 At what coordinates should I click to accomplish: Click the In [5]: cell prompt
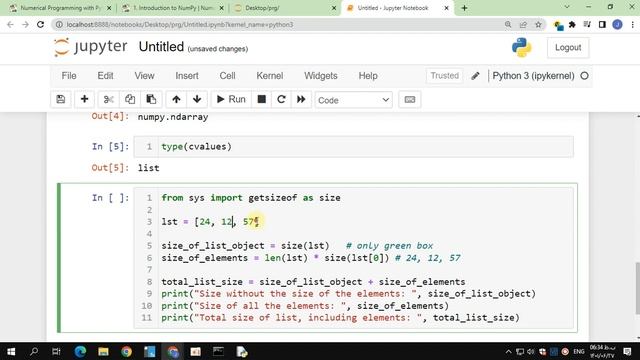110,147
